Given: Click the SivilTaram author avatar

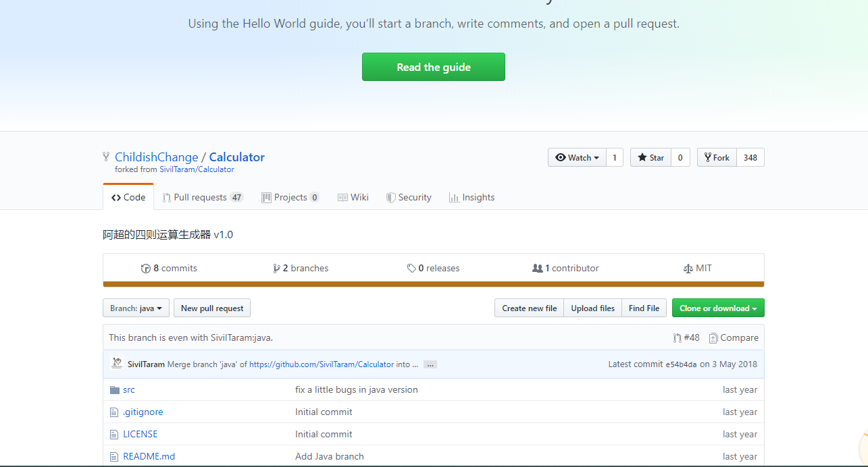Looking at the screenshot, I should click(116, 363).
